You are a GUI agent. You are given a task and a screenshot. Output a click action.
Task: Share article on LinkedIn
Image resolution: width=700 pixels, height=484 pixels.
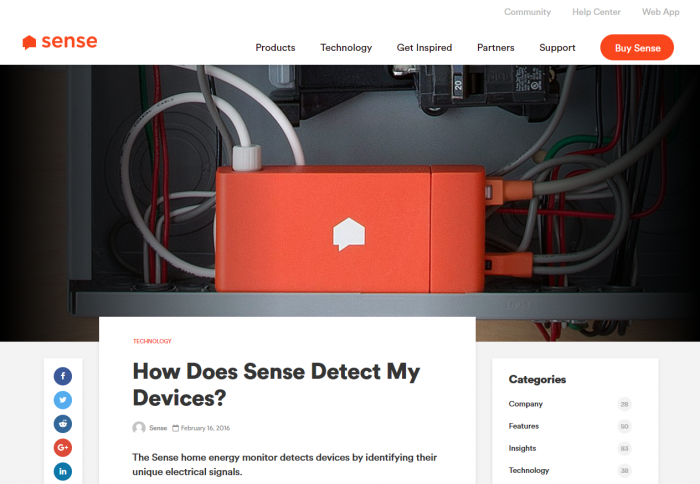point(63,471)
